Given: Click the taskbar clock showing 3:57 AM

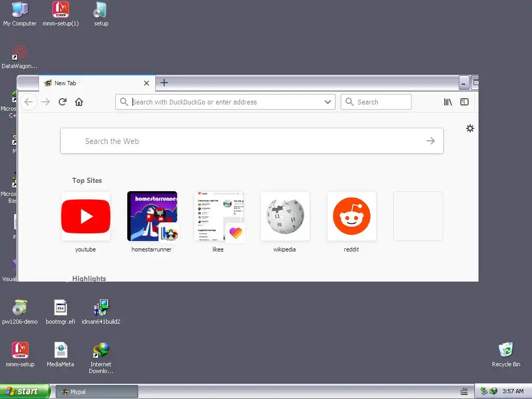Looking at the screenshot, I should pyautogui.click(x=513, y=392).
